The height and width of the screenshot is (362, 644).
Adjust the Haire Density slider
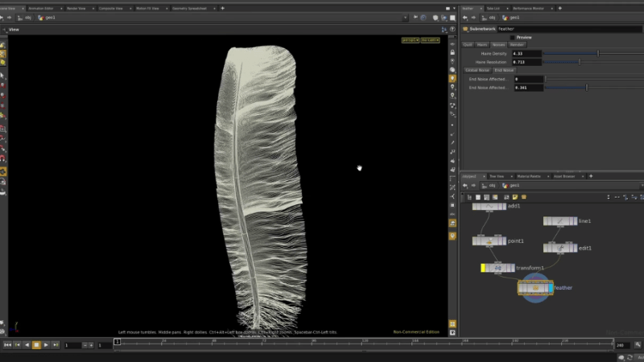[x=597, y=53]
